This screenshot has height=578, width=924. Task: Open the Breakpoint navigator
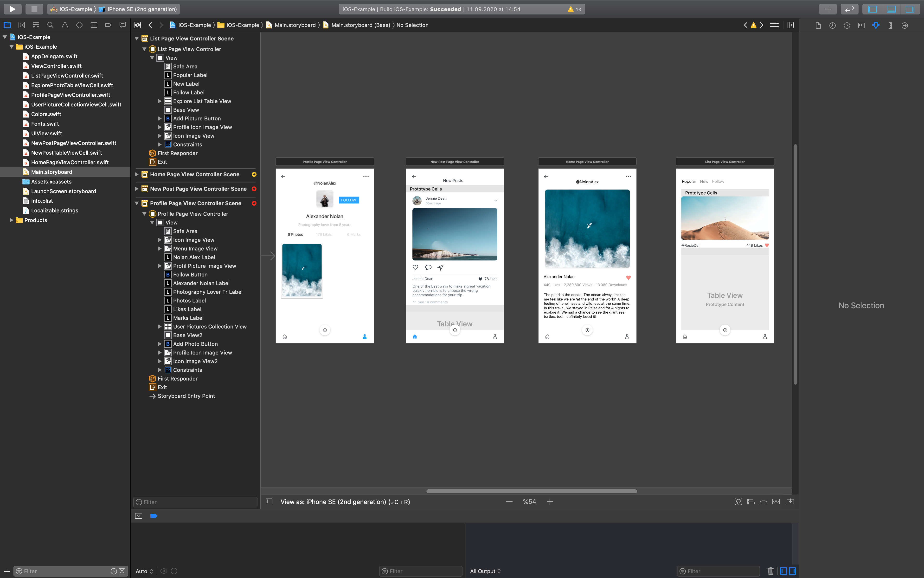pyautogui.click(x=108, y=25)
